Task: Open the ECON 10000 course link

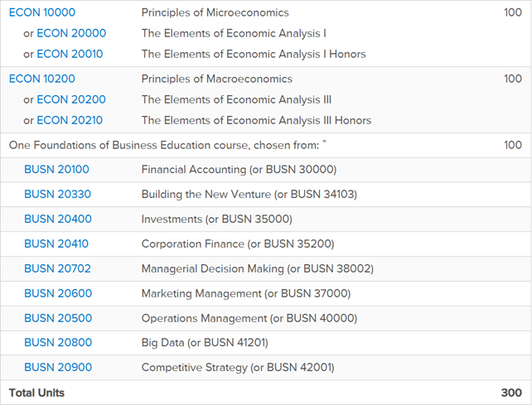Action: (x=41, y=12)
